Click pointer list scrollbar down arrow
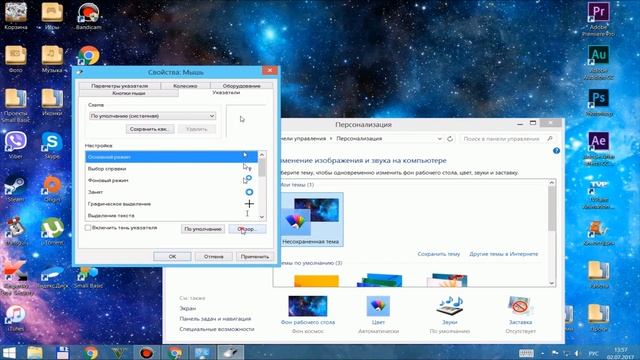The image size is (640, 360). [262, 217]
